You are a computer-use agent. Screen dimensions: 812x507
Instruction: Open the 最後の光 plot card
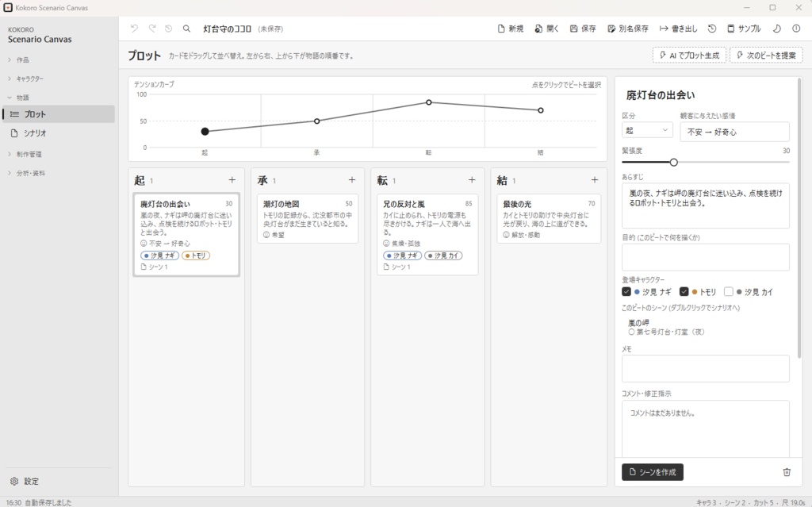tap(549, 219)
